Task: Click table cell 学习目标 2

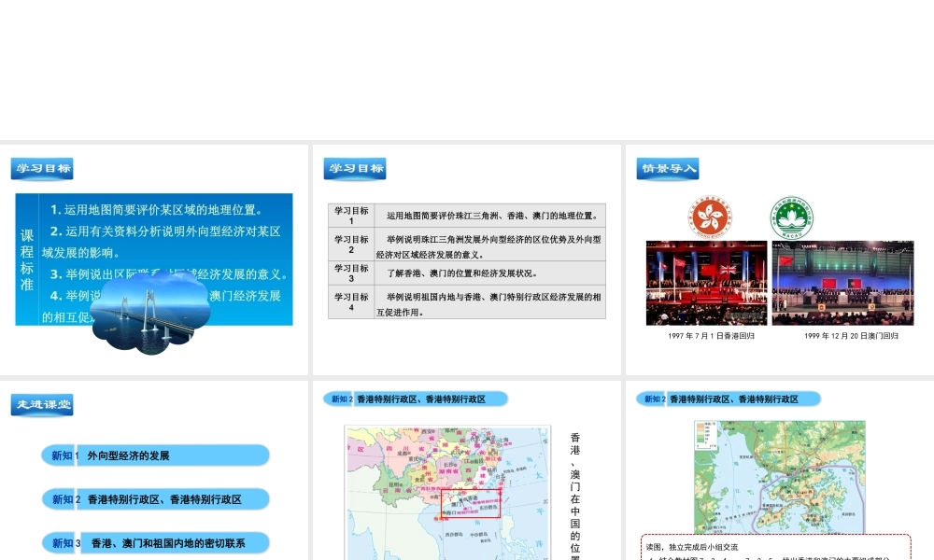Action: coord(351,244)
